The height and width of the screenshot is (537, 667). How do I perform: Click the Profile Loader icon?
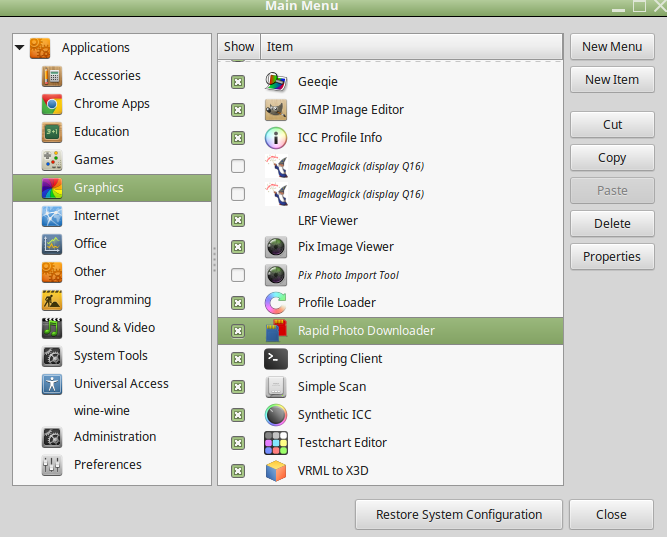[276, 303]
